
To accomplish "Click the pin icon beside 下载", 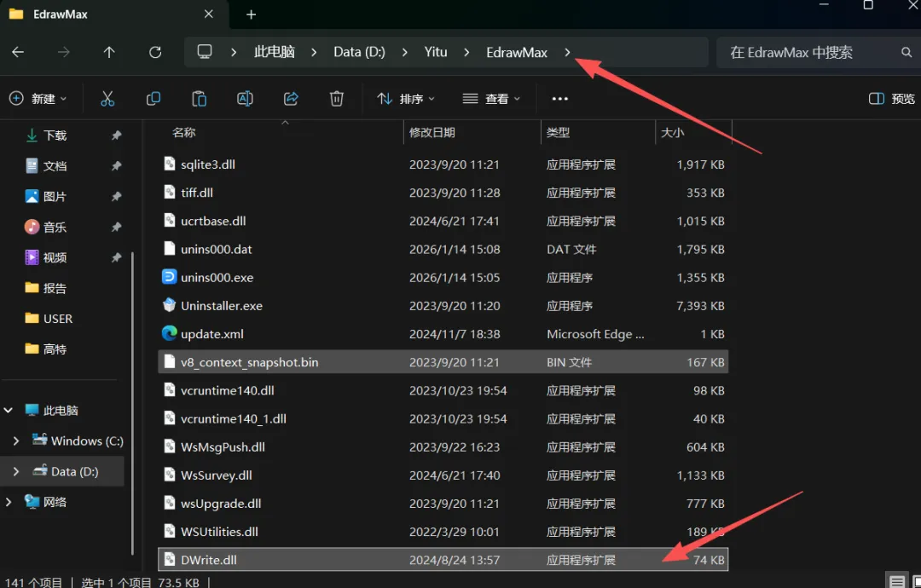I will [116, 135].
